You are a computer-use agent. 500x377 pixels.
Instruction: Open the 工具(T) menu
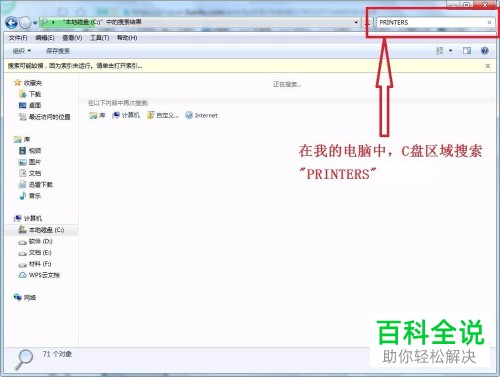pos(99,38)
